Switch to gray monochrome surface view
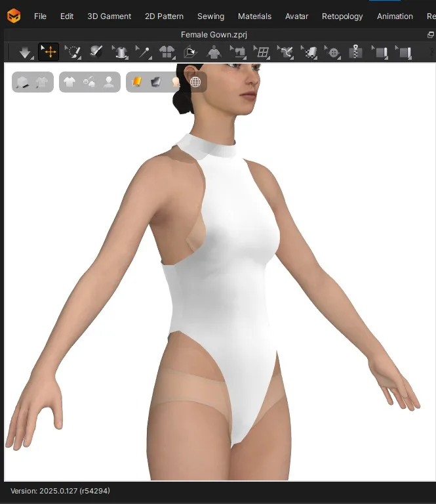This screenshot has width=436, height=504. coord(156,82)
